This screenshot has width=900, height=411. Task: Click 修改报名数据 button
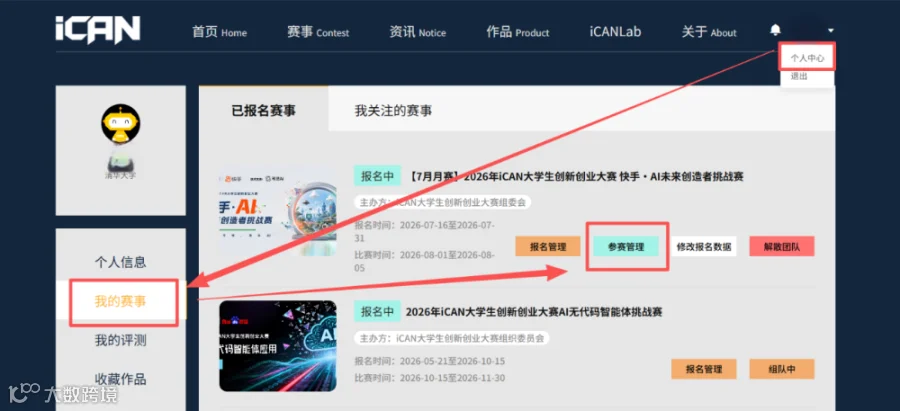[x=704, y=247]
